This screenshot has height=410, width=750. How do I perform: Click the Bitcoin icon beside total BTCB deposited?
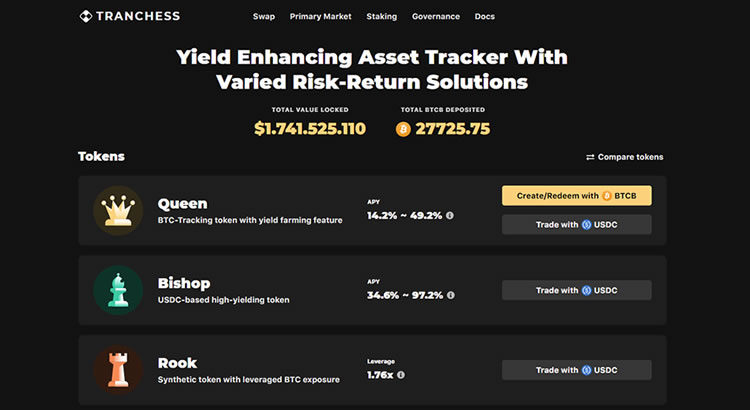point(404,129)
